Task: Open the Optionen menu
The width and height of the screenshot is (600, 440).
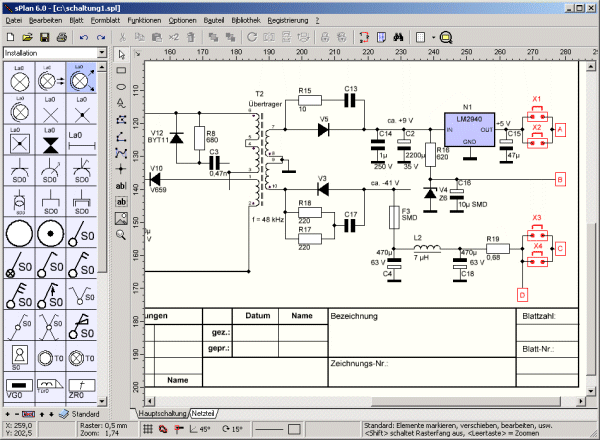Action: coord(183,21)
